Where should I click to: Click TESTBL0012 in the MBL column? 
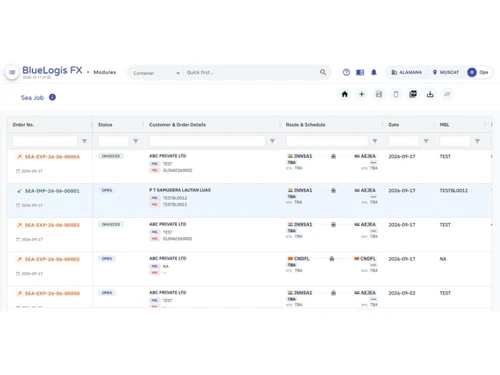coord(454,191)
